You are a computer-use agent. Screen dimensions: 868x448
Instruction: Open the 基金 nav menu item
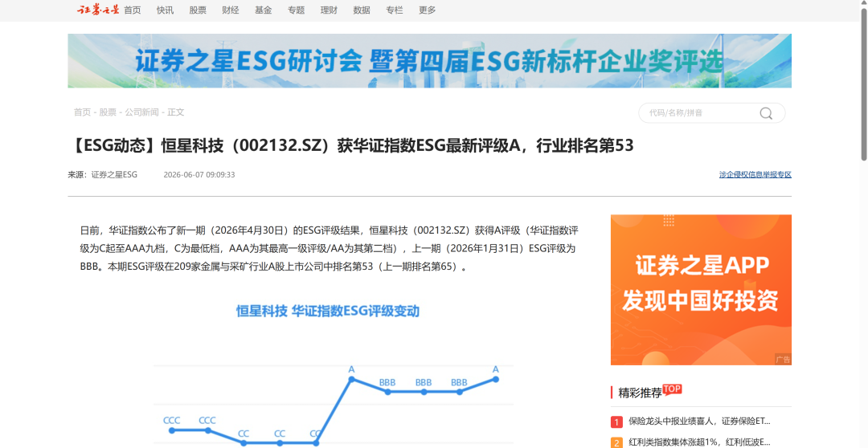(x=263, y=10)
